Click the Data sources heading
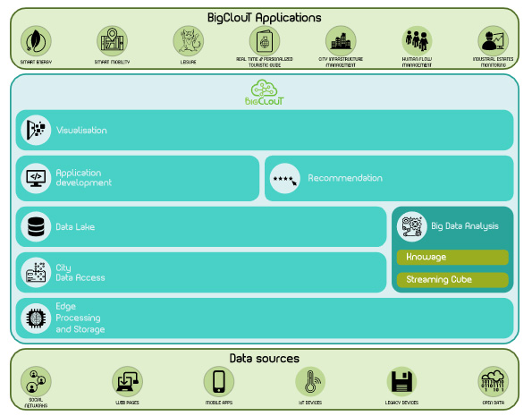Viewport: 532px width, 416px height. click(x=265, y=358)
